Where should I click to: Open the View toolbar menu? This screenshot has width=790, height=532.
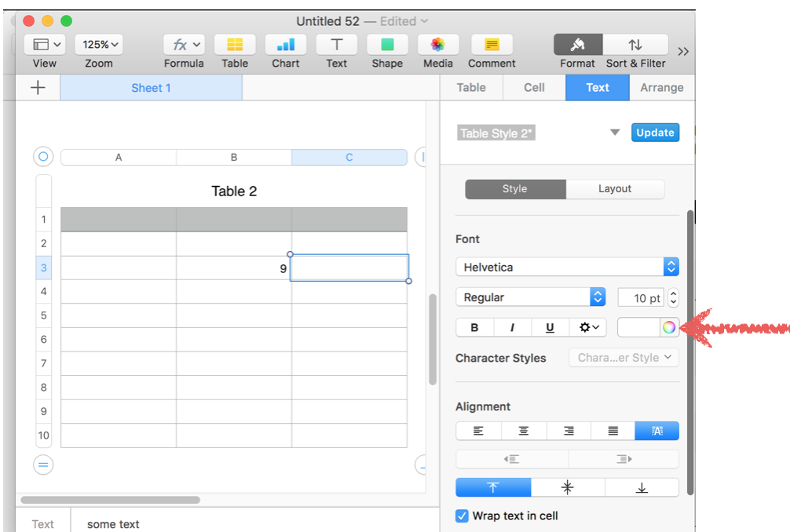[x=44, y=44]
